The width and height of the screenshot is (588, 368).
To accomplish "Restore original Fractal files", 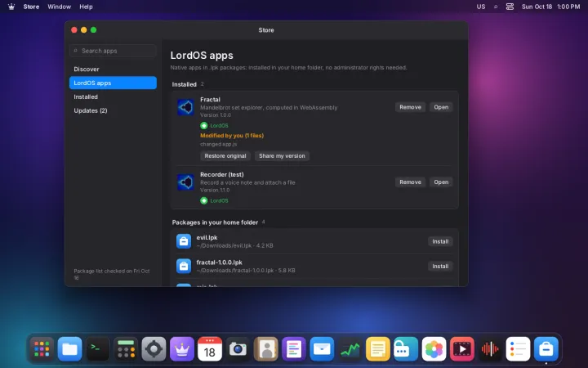I will (x=225, y=156).
